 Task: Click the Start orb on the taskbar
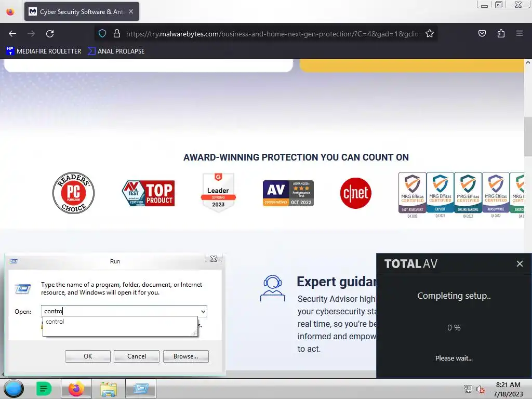14,389
